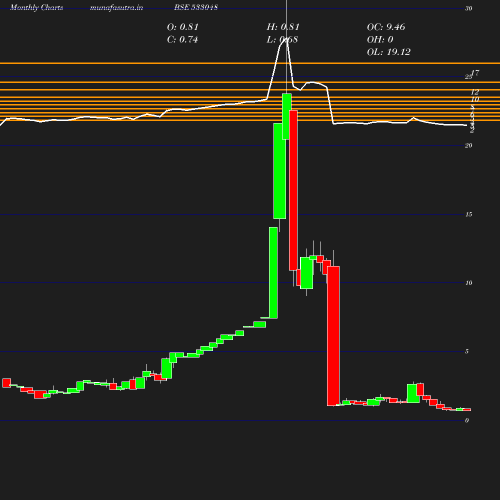Click the "OC: 9.46" reading
Viewport: 500px width, 500px height.
coord(386,27)
